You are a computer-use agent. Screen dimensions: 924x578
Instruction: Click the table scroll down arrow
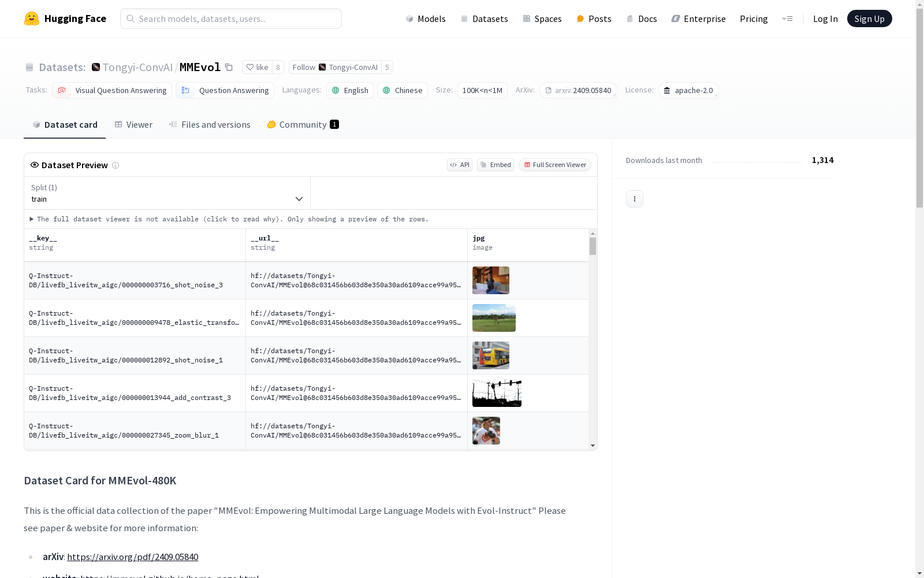coord(593,446)
